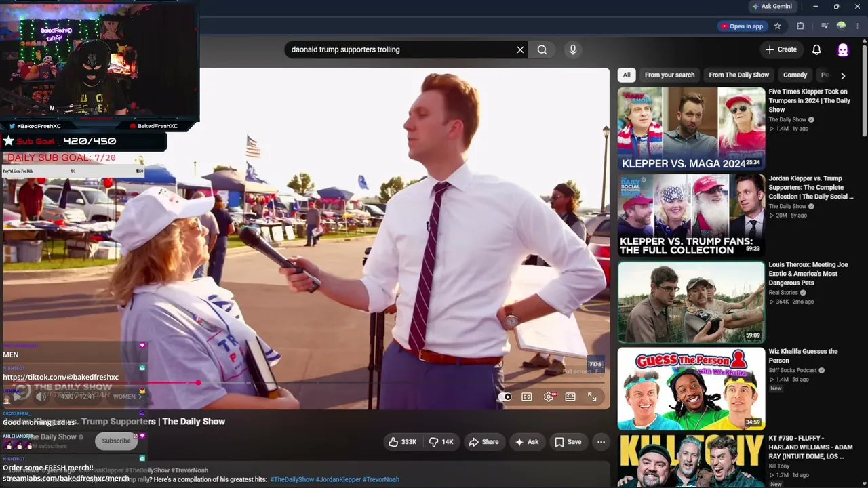The image size is (868, 488).
Task: Start a voice search with the microphone
Action: 573,49
